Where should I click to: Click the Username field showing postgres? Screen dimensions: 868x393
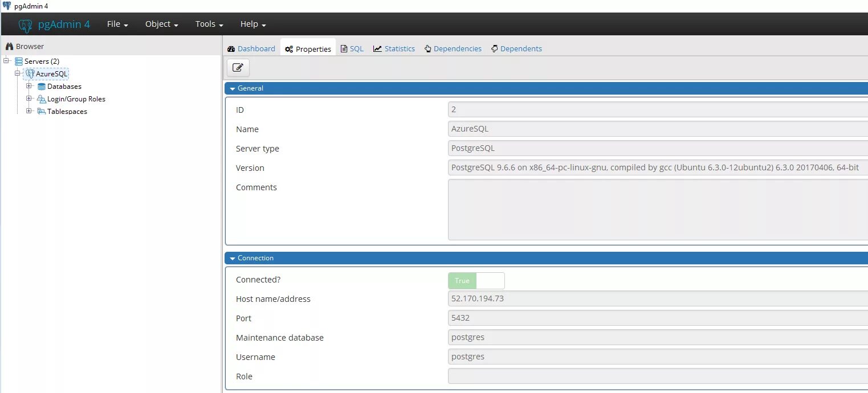click(658, 357)
